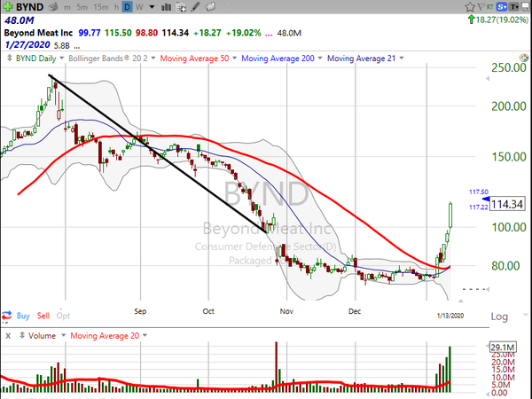Select the pencil drawing tools icon

pyautogui.click(x=195, y=7)
